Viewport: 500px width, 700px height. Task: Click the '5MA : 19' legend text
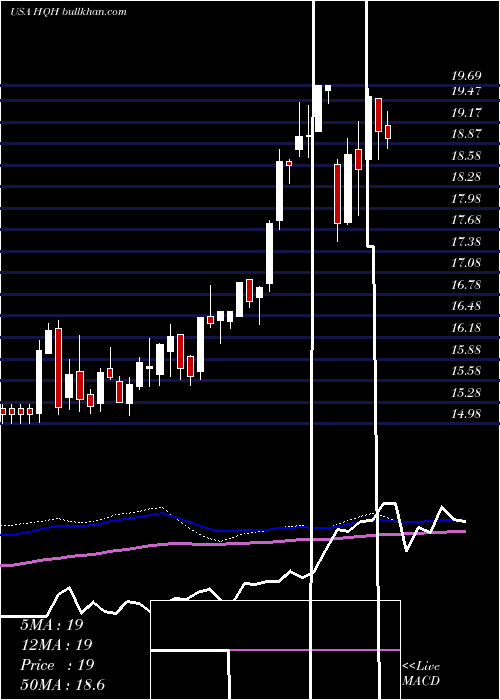[x=52, y=625]
